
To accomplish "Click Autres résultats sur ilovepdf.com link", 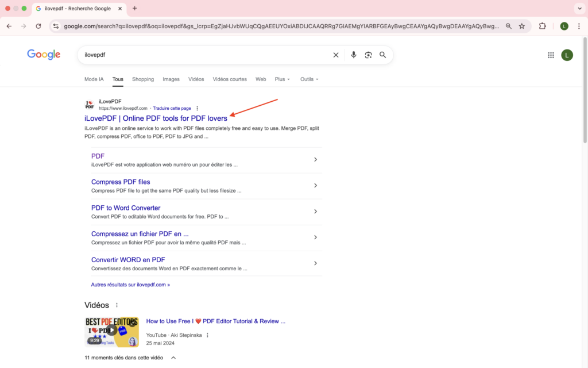I will (x=130, y=285).
